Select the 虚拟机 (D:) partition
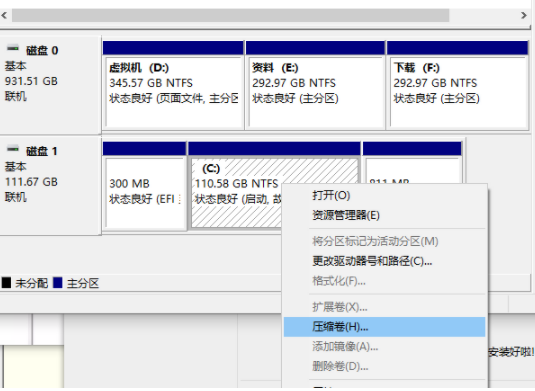The width and height of the screenshot is (535, 391). (173, 85)
